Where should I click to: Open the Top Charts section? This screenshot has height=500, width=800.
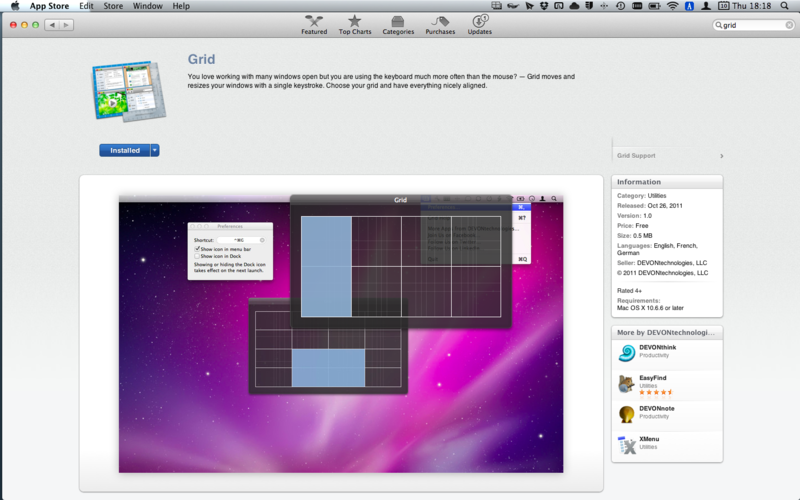pos(355,24)
